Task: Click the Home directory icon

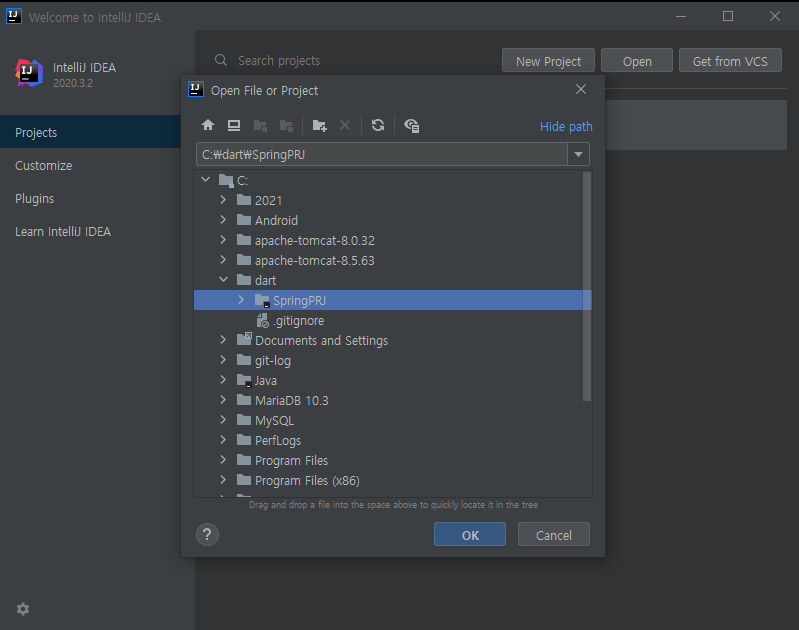Action: [x=208, y=125]
